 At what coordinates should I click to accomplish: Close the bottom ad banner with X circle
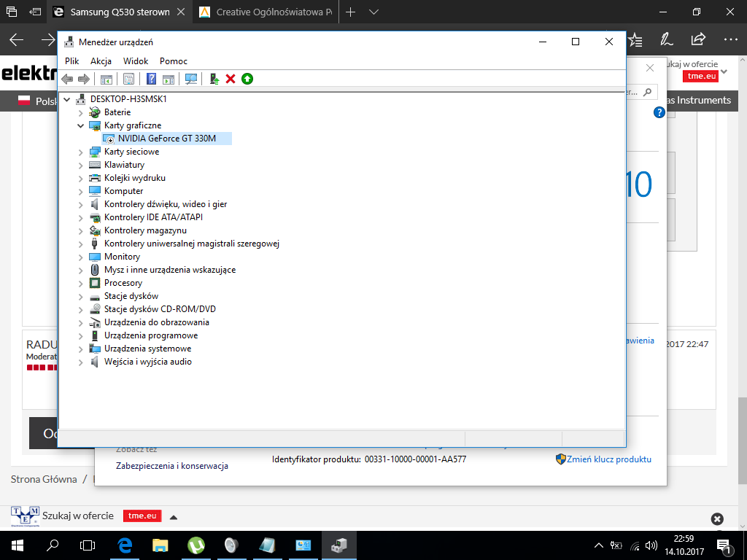[x=717, y=519]
